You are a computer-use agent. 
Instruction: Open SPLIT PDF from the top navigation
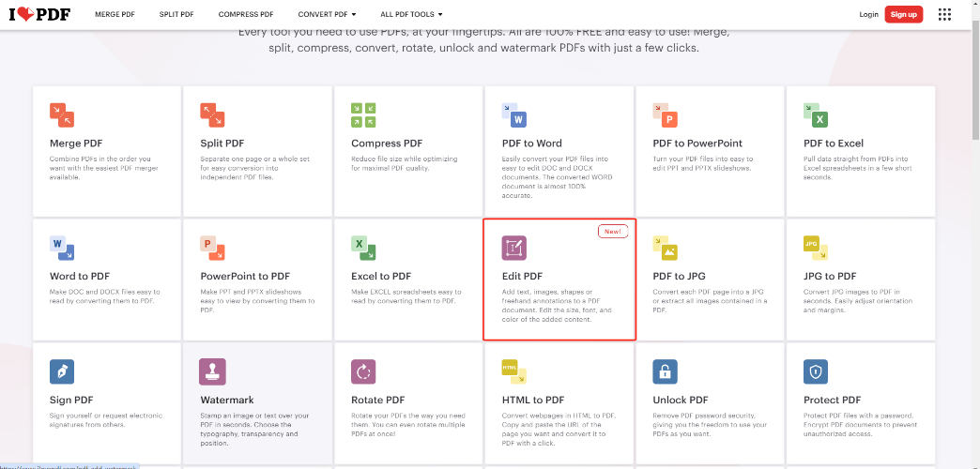pyautogui.click(x=176, y=14)
